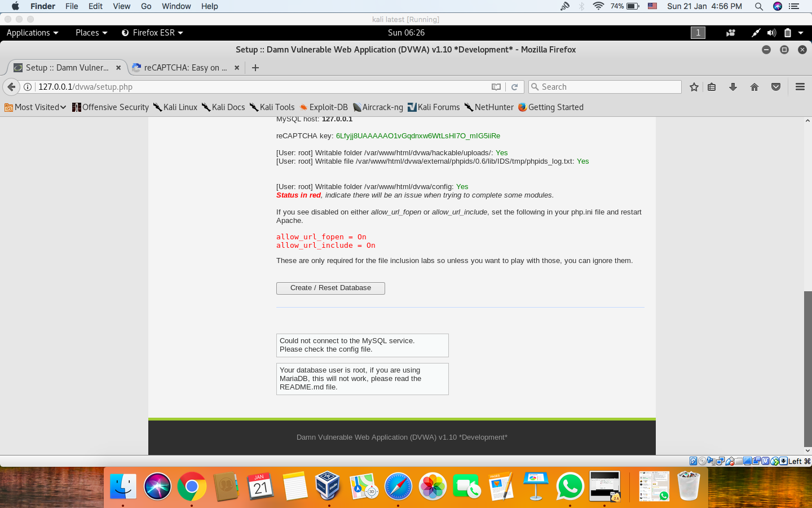812x508 pixels.
Task: Bookmark this page with star icon
Action: pyautogui.click(x=694, y=87)
